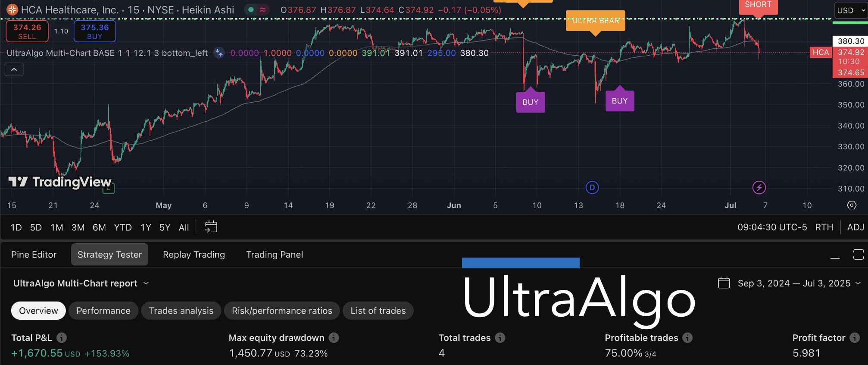Open chart settings gear on price axis

coord(852,205)
